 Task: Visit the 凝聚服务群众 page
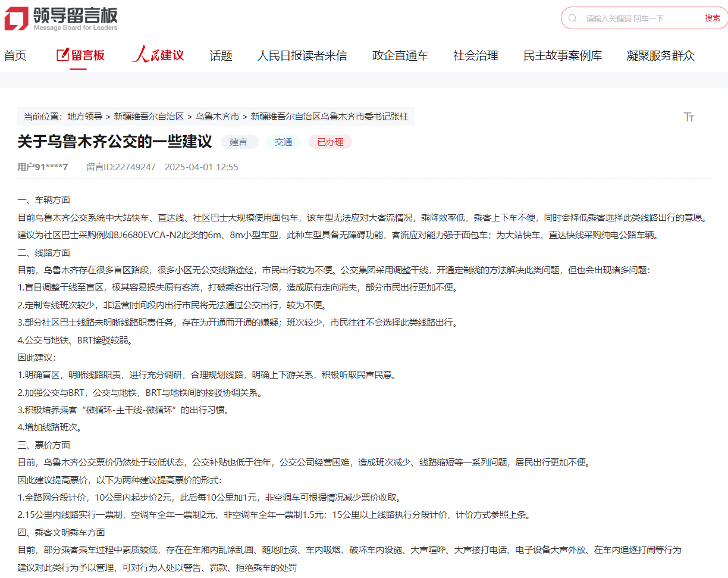[660, 56]
